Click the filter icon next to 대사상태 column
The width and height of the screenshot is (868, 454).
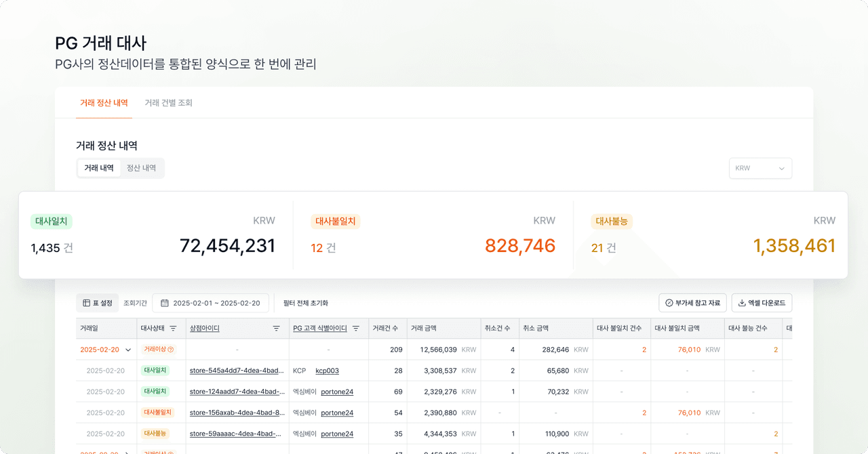point(173,329)
